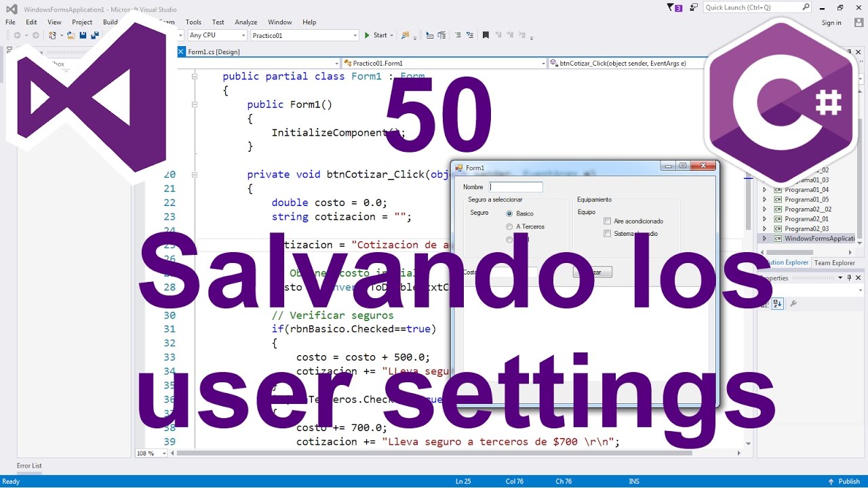Image resolution: width=868 pixels, height=488 pixels.
Task: Click the Property Pages wrench icon
Action: pos(793,304)
